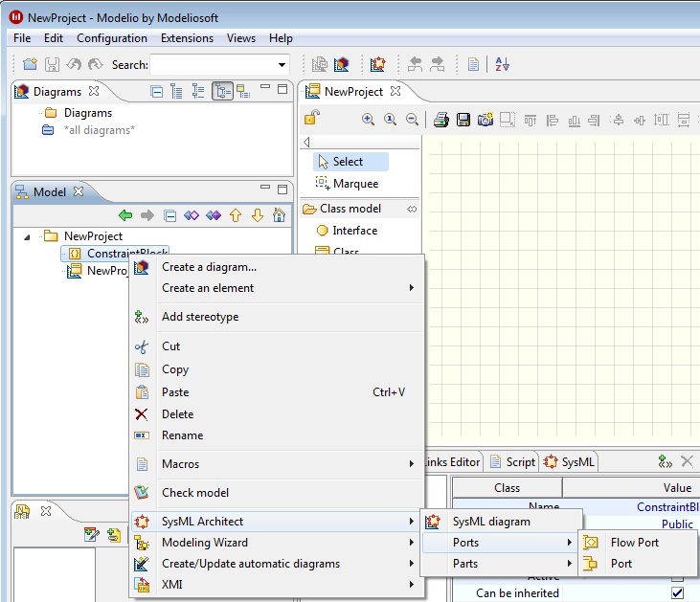This screenshot has height=602, width=700.
Task: Click the SysML diagram toolbar icon
Action: click(377, 64)
